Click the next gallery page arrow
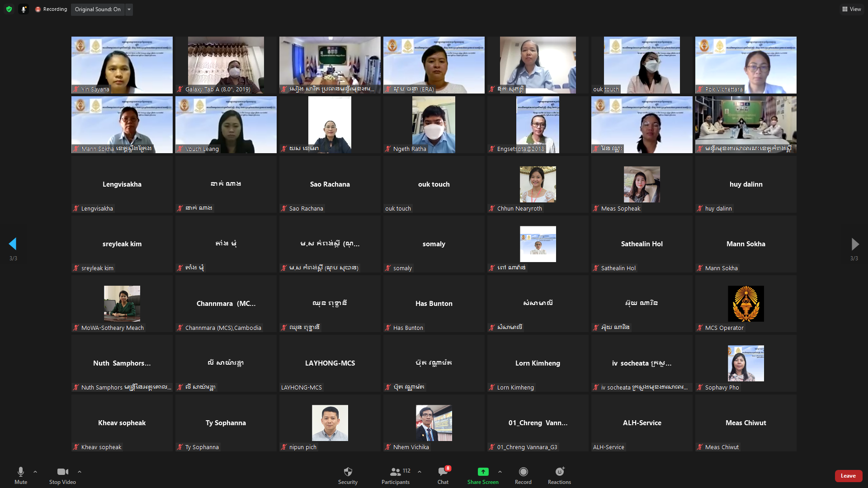Image resolution: width=868 pixels, height=488 pixels. [854, 244]
